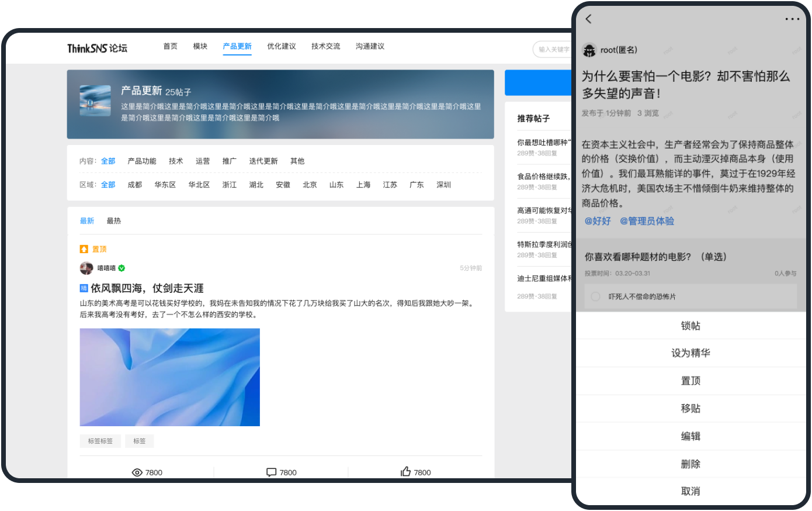Filter region by 深圳
Image resolution: width=812 pixels, height=511 pixels.
444,185
